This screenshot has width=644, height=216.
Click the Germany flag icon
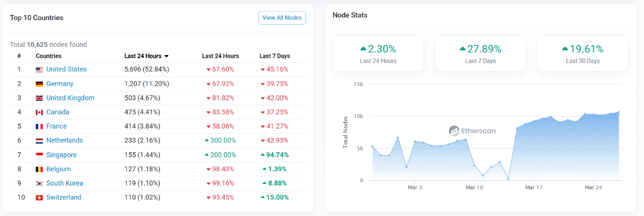[x=39, y=84]
